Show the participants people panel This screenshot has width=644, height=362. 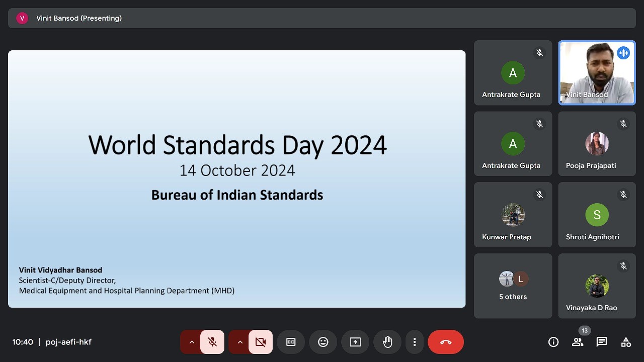tap(578, 342)
